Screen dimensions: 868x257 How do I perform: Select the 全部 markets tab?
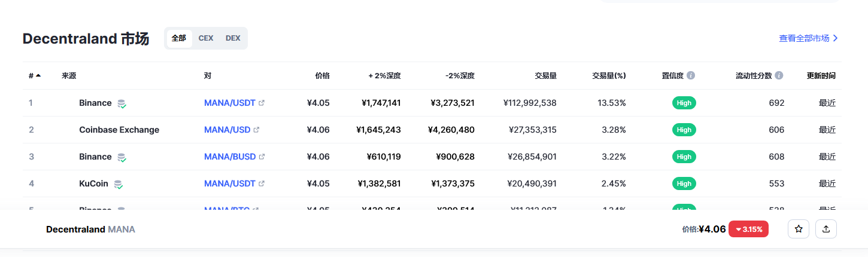[x=179, y=38]
